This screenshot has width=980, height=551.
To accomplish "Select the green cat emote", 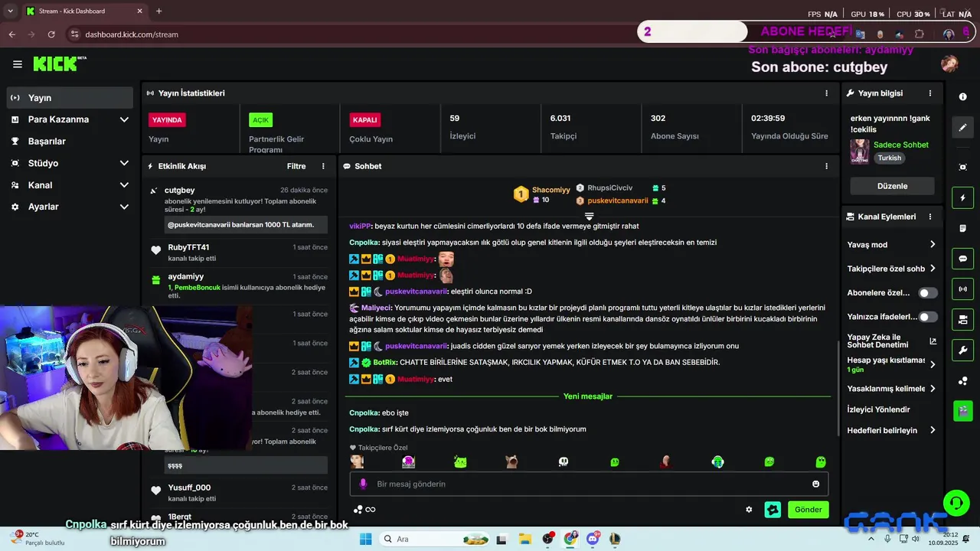I will tap(460, 461).
